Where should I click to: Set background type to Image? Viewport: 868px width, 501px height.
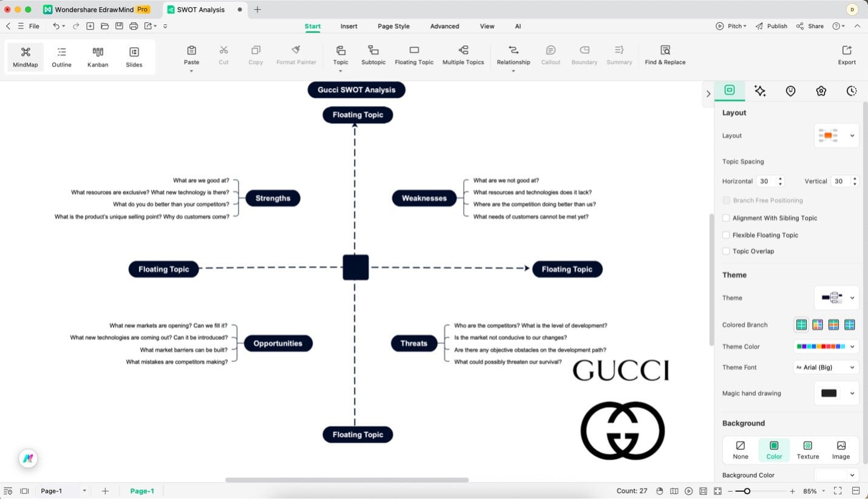coord(841,450)
